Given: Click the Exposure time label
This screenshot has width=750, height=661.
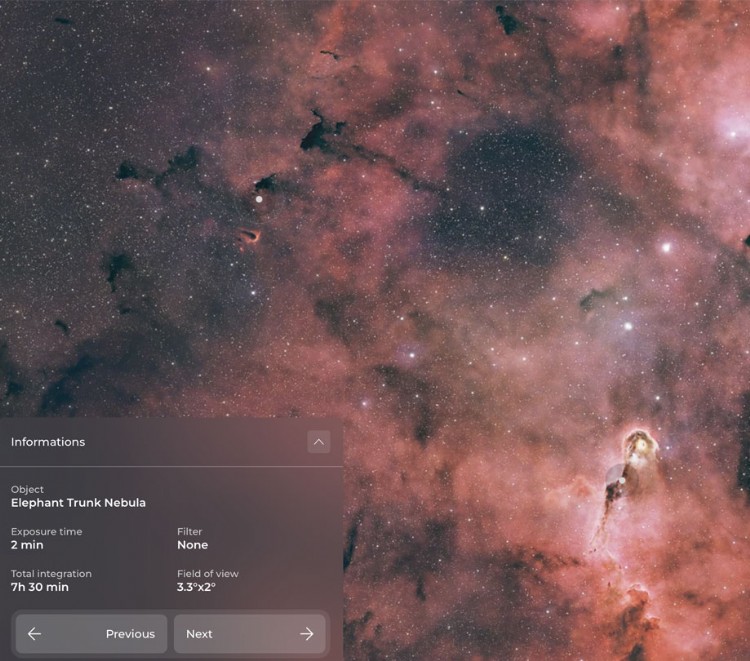Looking at the screenshot, I should click(x=46, y=532).
